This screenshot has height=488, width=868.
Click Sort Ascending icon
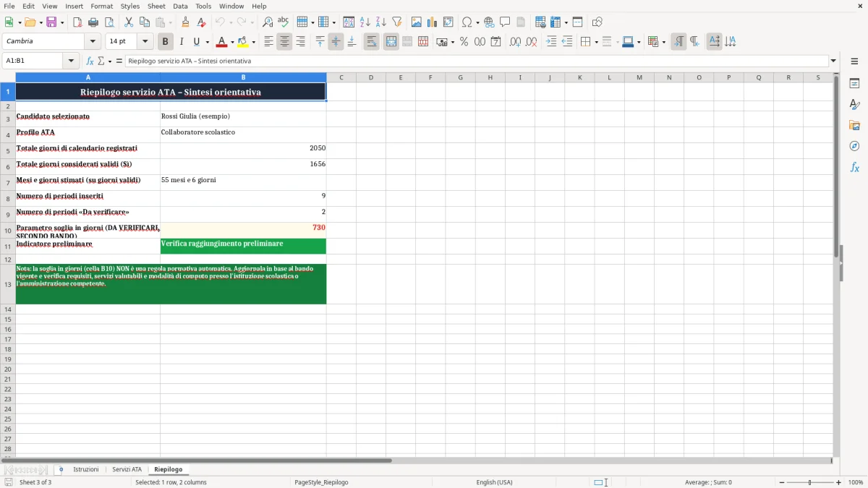[x=365, y=22]
